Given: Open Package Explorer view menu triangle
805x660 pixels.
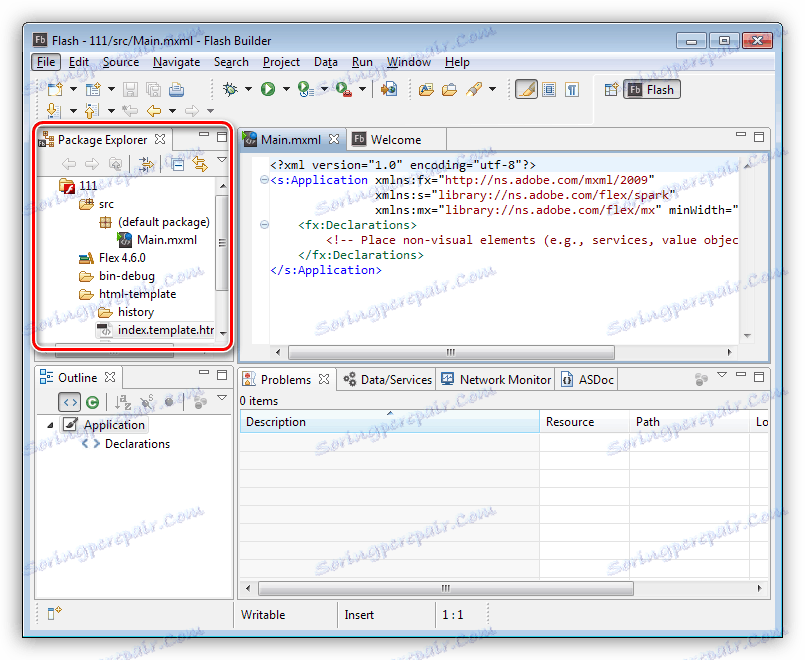Looking at the screenshot, I should [x=222, y=160].
